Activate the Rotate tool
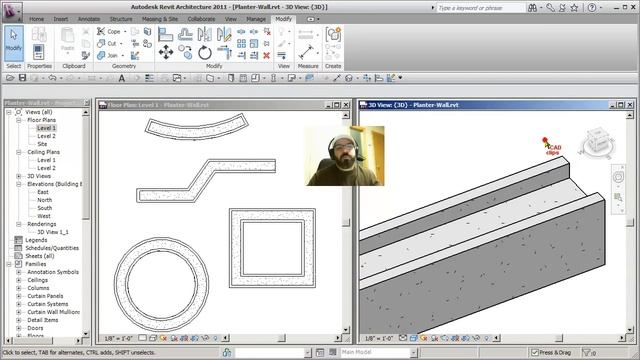 [x=204, y=53]
